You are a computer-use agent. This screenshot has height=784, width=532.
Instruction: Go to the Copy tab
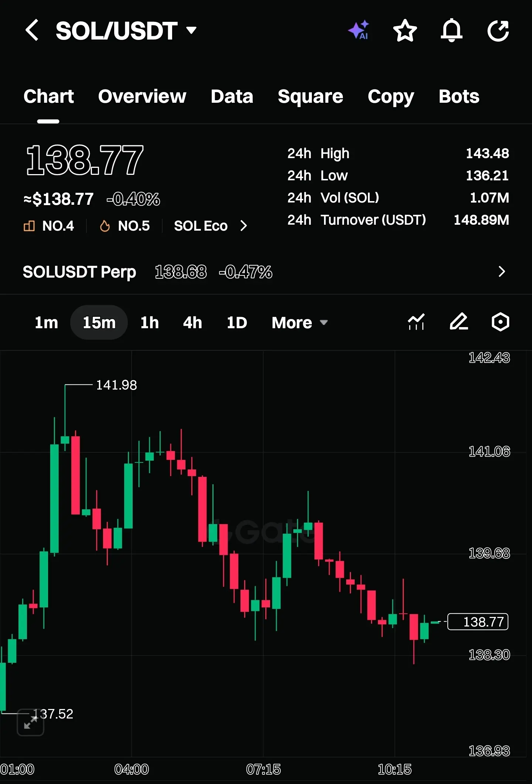(x=391, y=97)
